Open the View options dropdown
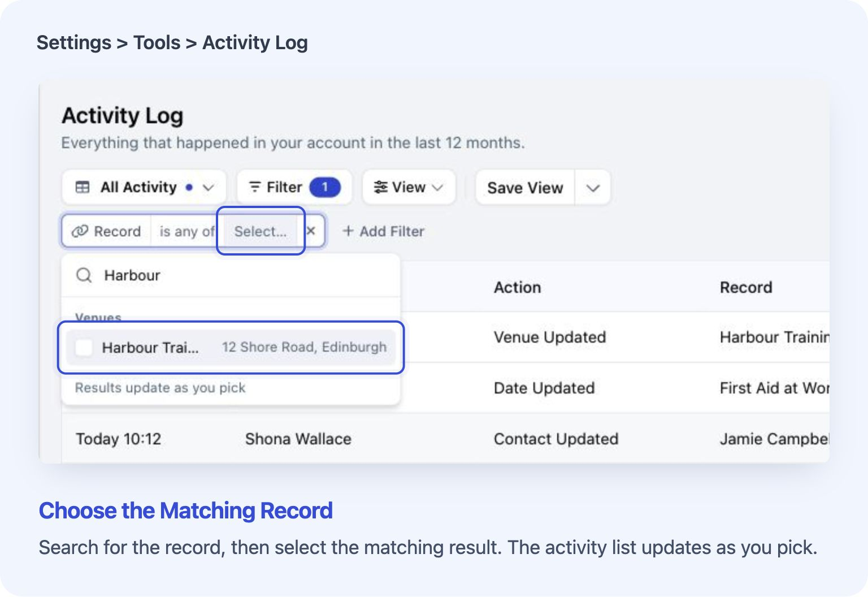868x597 pixels. [409, 187]
